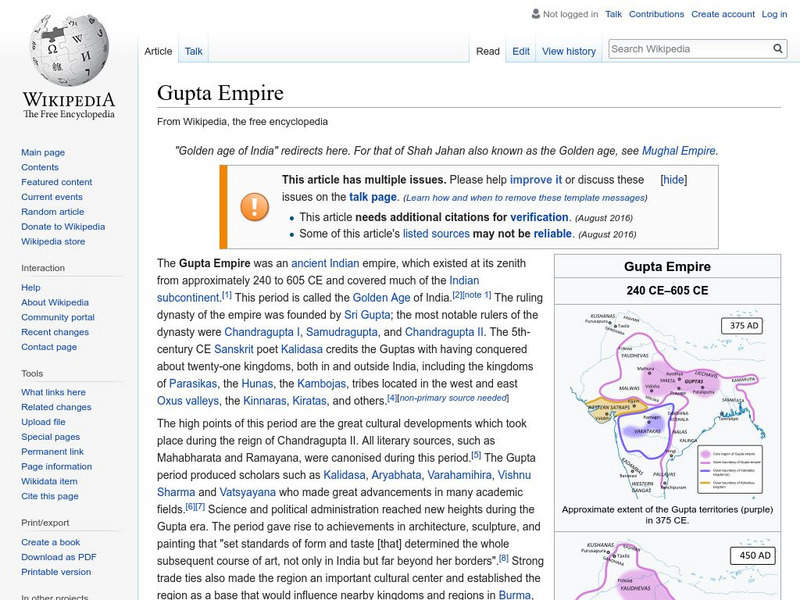Click the 'listed sources' link
The width and height of the screenshot is (800, 600).
point(436,234)
